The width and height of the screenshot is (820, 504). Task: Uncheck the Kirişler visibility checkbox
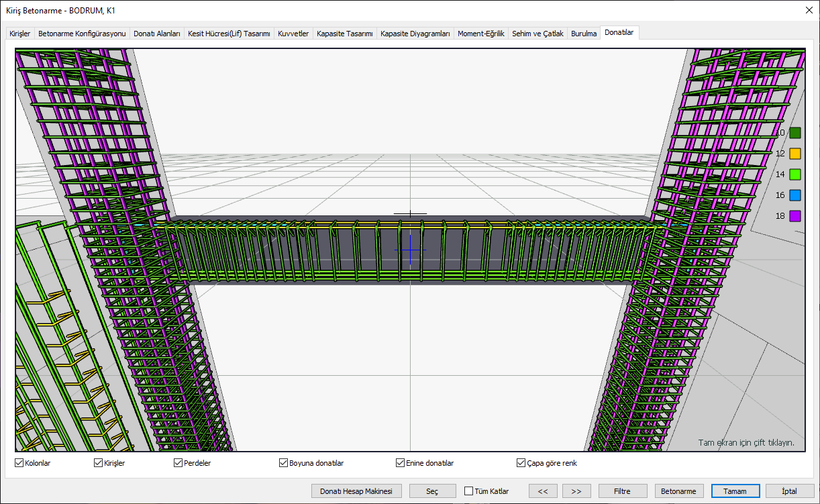point(98,463)
